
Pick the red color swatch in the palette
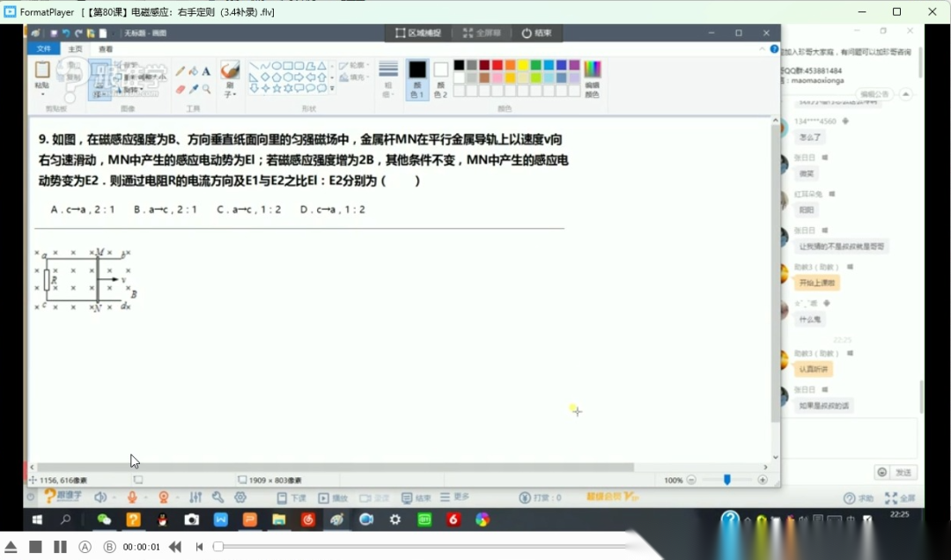pos(498,65)
